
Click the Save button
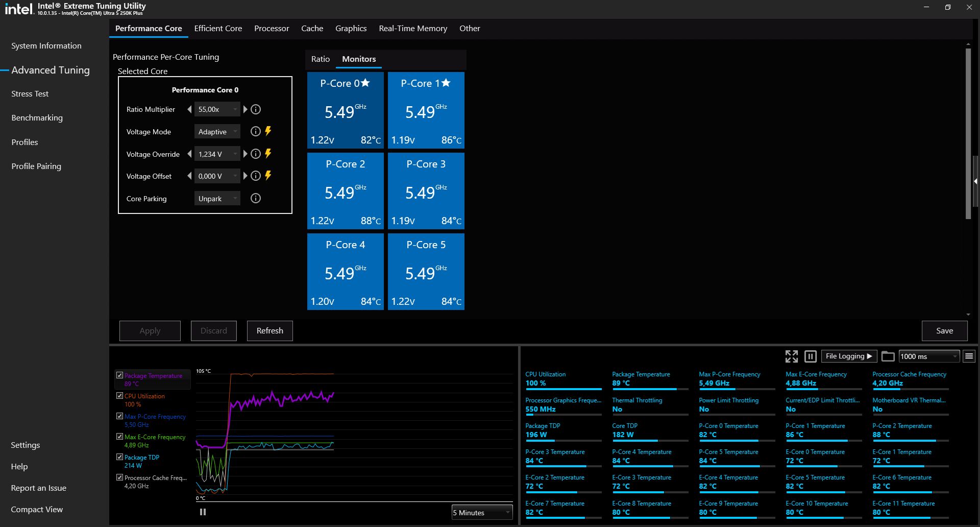(x=944, y=330)
